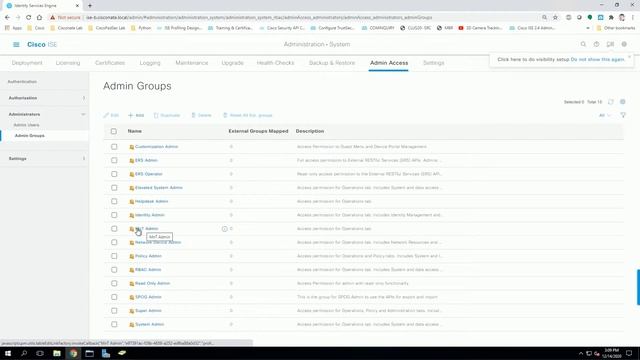640x360 pixels.
Task: Open the help icon in the ISE header
Action: (596, 44)
